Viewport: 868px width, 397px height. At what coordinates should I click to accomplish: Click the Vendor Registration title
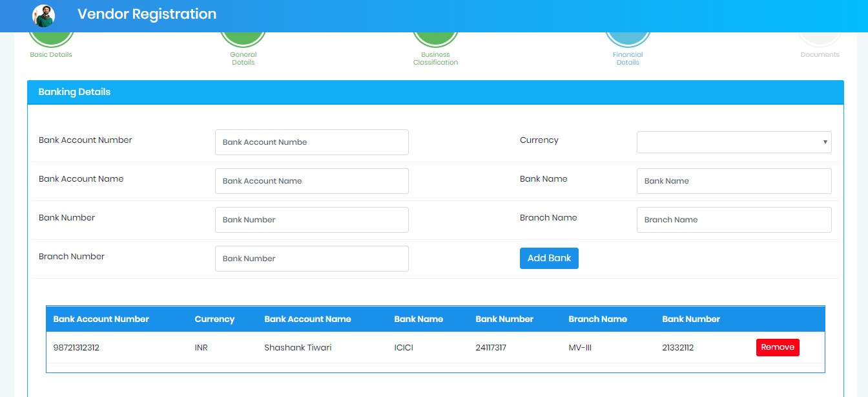[147, 14]
